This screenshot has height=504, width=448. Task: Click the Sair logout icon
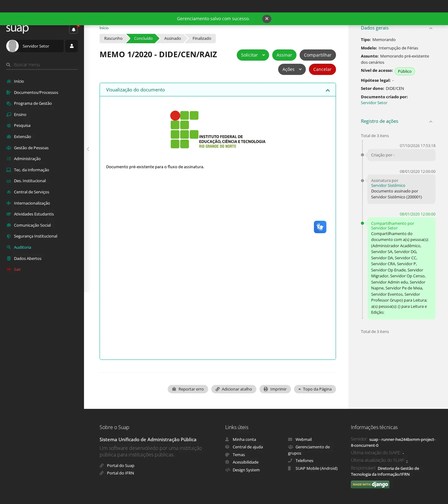(9, 269)
